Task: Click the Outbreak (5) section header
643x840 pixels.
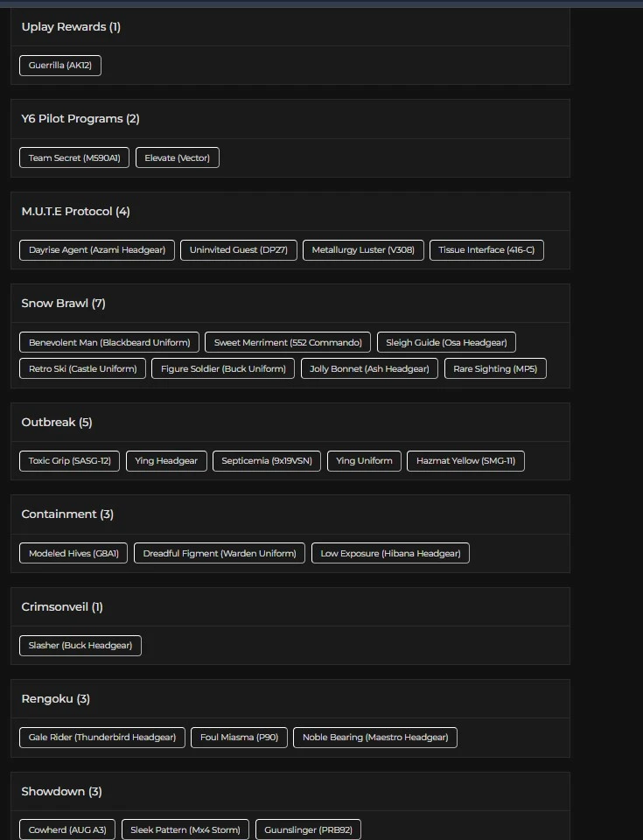Action: click(x=57, y=423)
